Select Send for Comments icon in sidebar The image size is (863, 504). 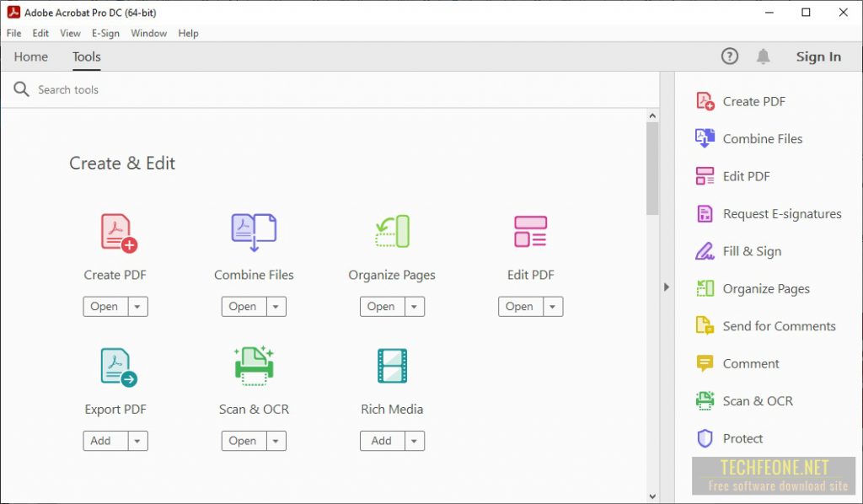[705, 325]
